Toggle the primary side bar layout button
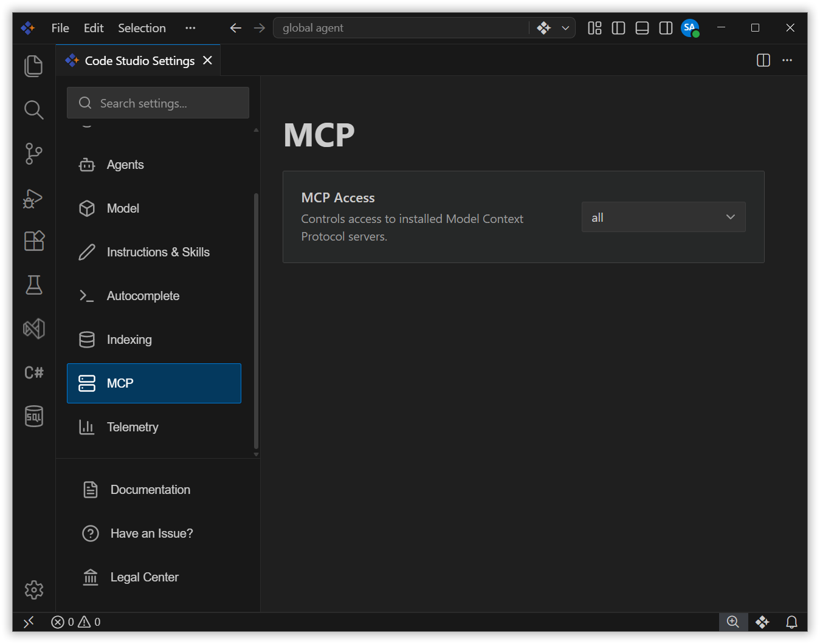Viewport: 820px width, 644px height. coord(618,28)
